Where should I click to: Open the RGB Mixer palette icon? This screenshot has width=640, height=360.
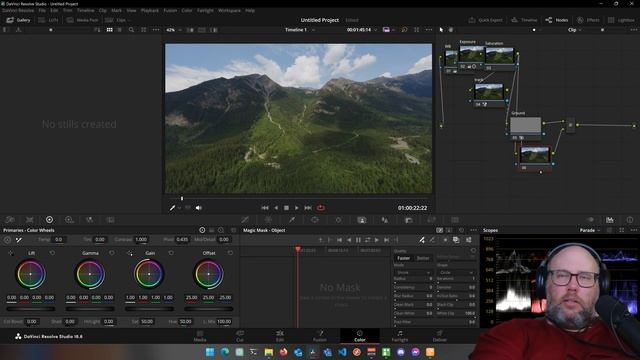point(89,220)
